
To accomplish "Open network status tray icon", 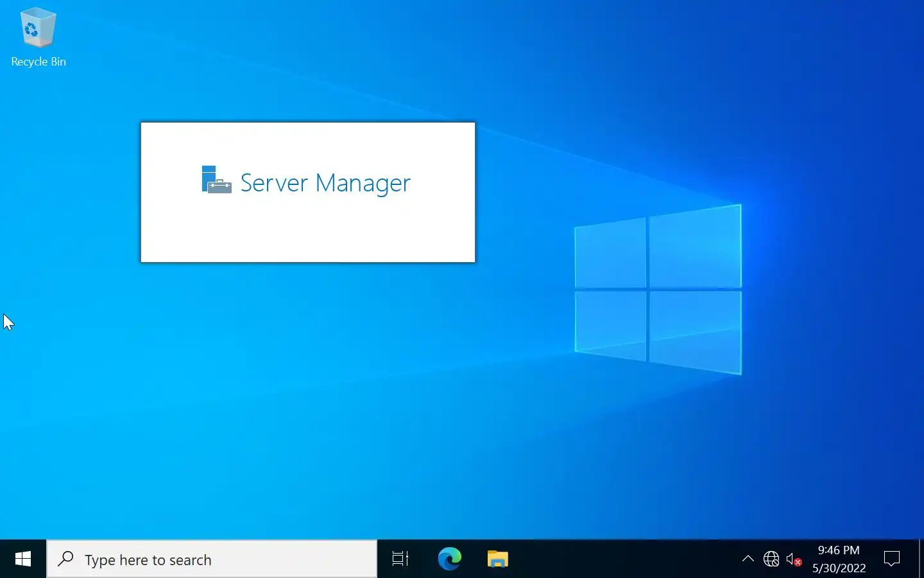I will click(x=771, y=559).
